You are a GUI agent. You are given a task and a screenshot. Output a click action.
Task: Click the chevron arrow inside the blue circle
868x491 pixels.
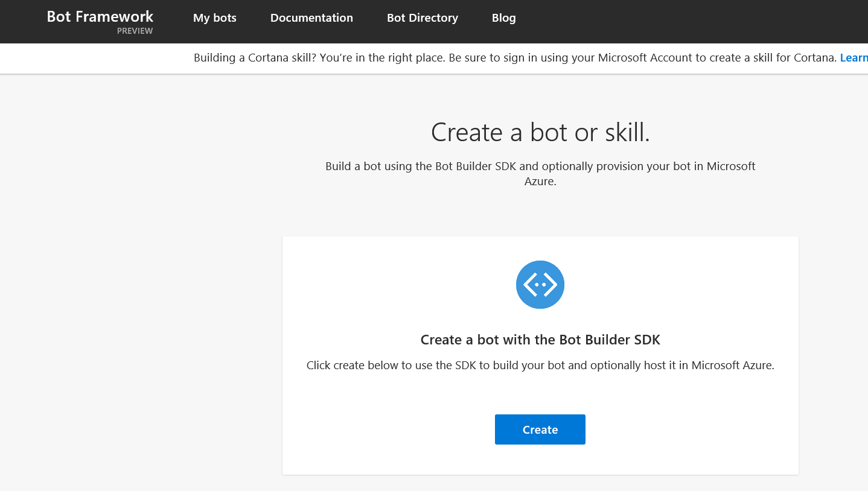click(540, 284)
